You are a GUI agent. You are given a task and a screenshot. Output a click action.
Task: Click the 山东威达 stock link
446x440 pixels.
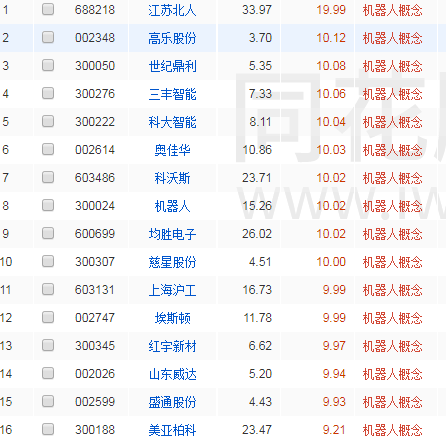[172, 374]
